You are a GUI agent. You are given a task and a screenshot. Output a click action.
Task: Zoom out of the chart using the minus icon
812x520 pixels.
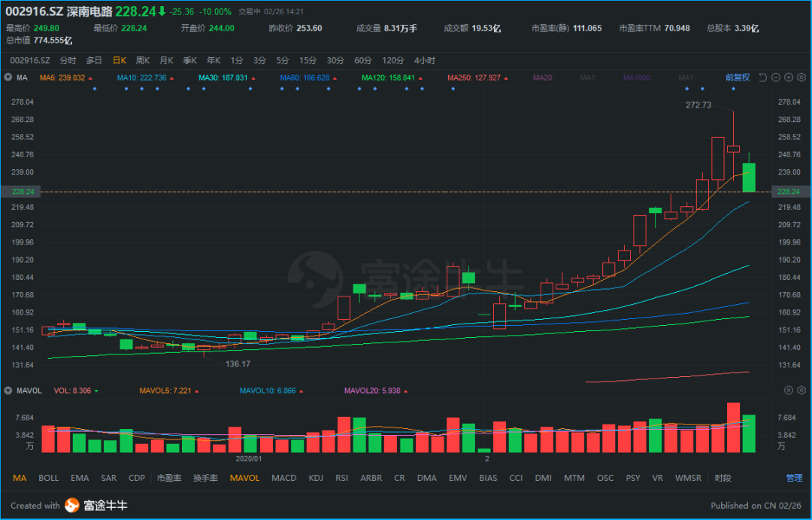point(776,77)
